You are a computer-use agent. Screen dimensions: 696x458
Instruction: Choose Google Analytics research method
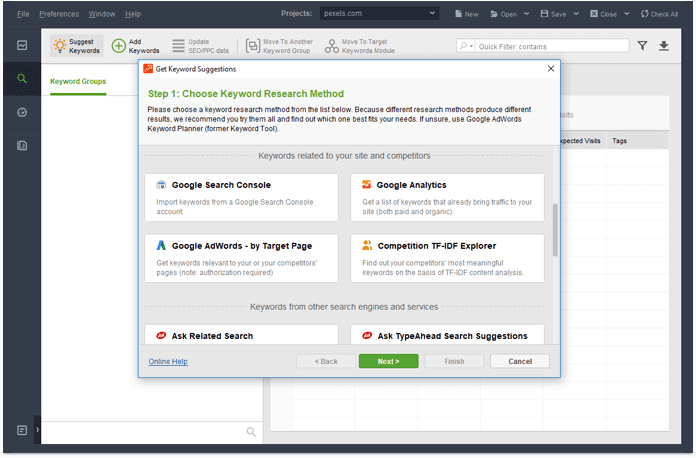(x=447, y=197)
